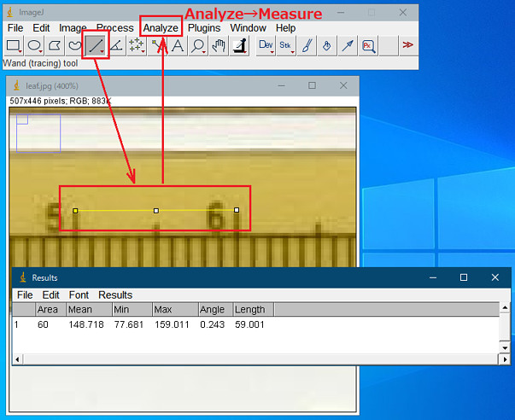Click the Area column header
515x420 pixels.
tap(51, 310)
